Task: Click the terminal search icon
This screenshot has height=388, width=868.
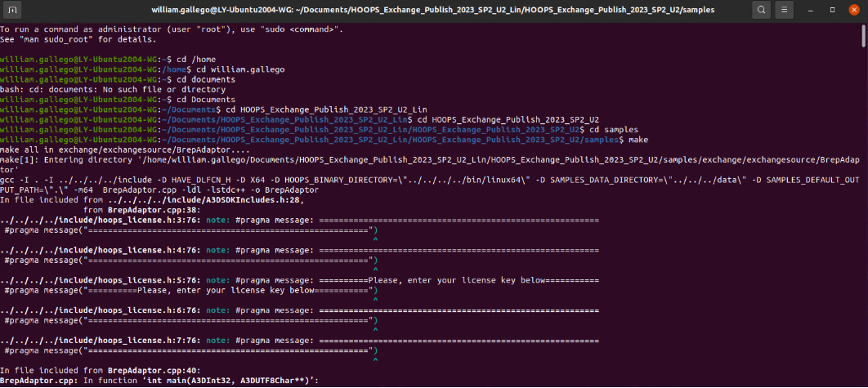Action: pyautogui.click(x=761, y=11)
